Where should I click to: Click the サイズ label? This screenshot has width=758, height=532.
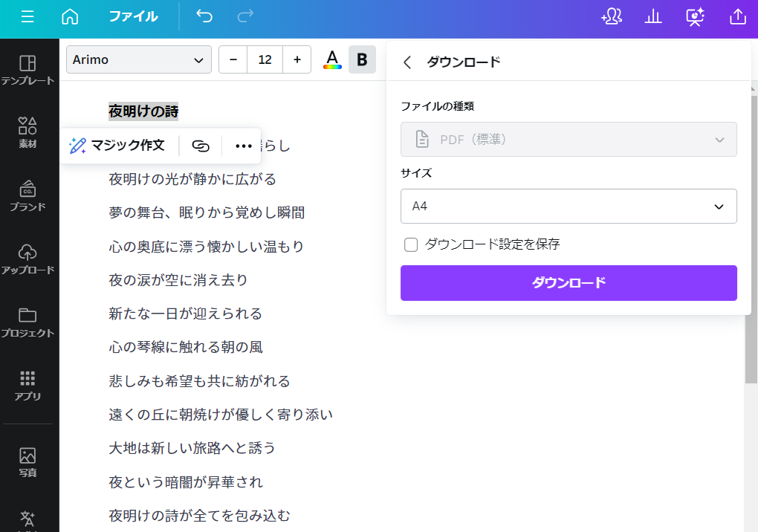[415, 173]
